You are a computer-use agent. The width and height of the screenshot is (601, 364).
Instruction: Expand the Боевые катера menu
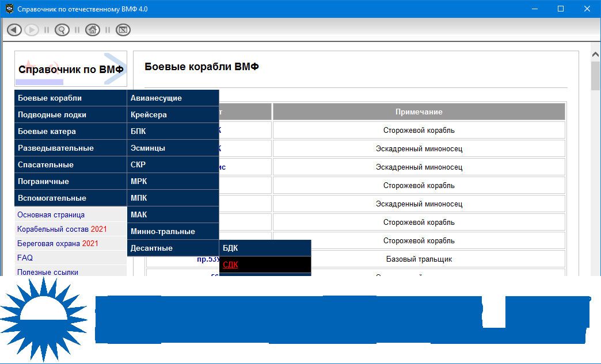point(70,132)
